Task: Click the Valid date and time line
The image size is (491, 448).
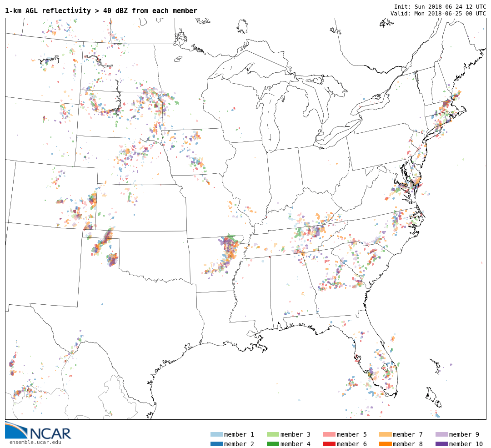Action: coord(438,13)
